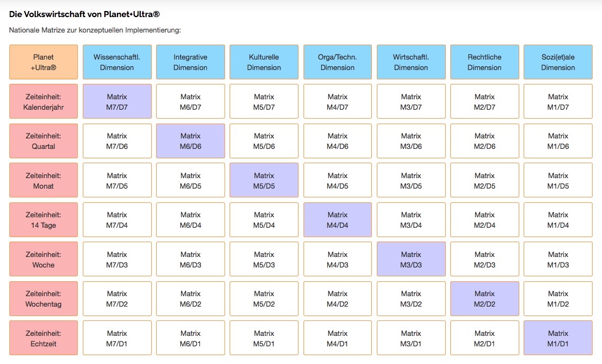Select cell Matrix M4/D5
The height and width of the screenshot is (364, 602).
tap(338, 180)
